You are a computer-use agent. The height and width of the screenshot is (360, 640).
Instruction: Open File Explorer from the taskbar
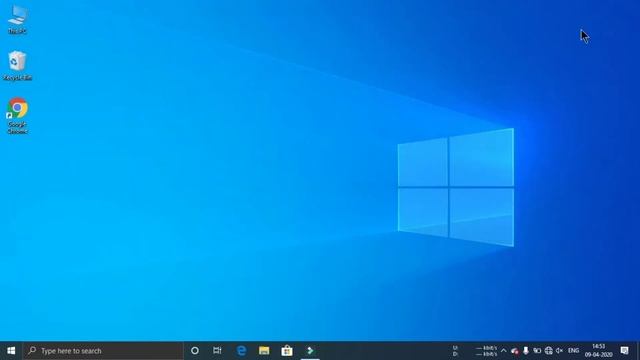(264, 351)
